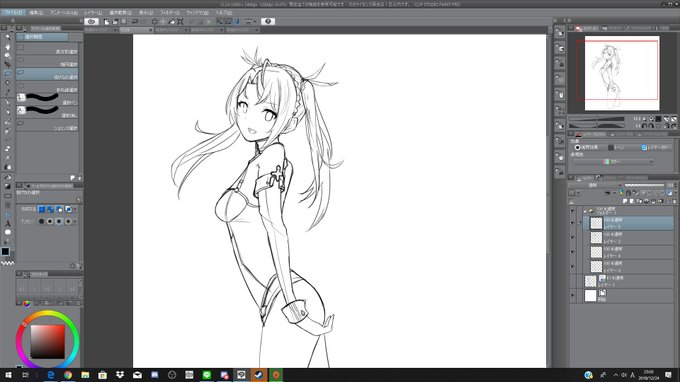Image resolution: width=680 pixels, height=382 pixels.
Task: Open CLIP STUDIO launcher from command bar
Action: 91,21
